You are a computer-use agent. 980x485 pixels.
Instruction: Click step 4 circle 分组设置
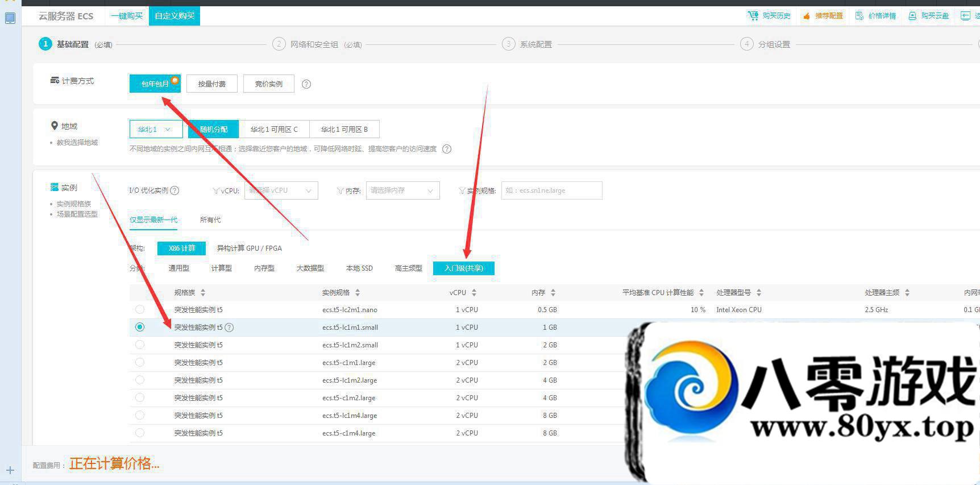click(x=746, y=44)
